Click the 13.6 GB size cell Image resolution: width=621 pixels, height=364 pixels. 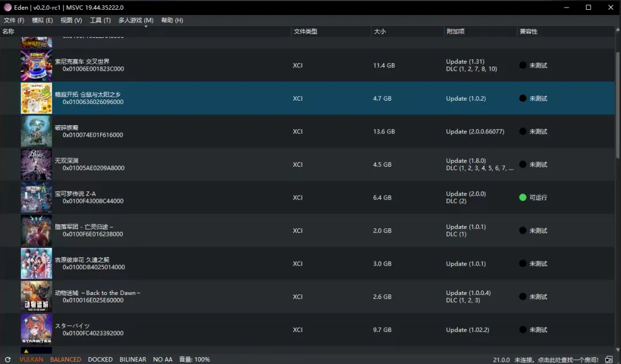tap(384, 132)
